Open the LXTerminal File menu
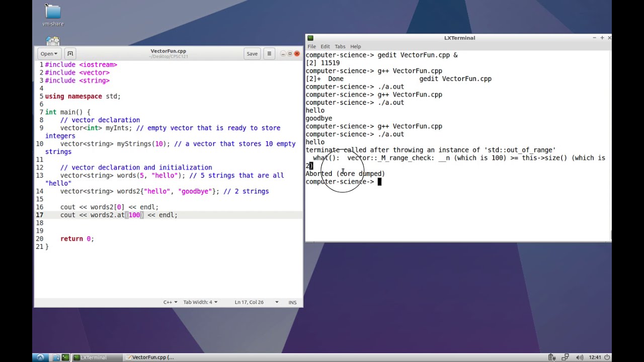This screenshot has width=644, height=362. click(311, 46)
